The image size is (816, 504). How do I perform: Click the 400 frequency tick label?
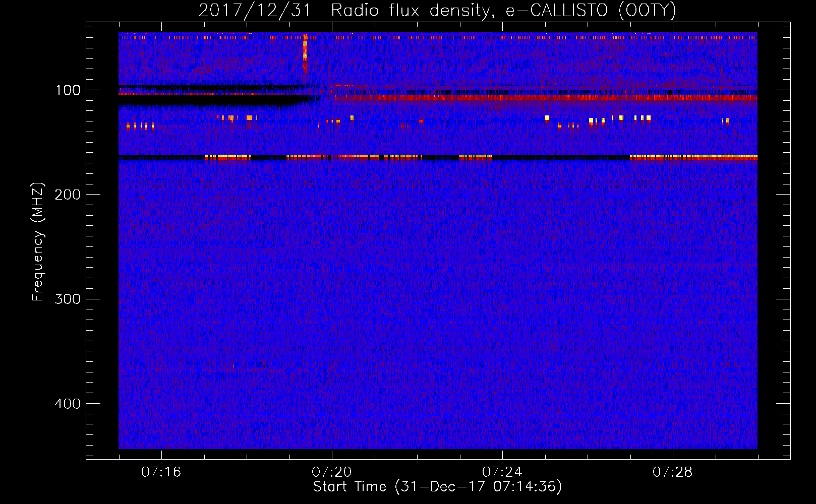click(68, 404)
